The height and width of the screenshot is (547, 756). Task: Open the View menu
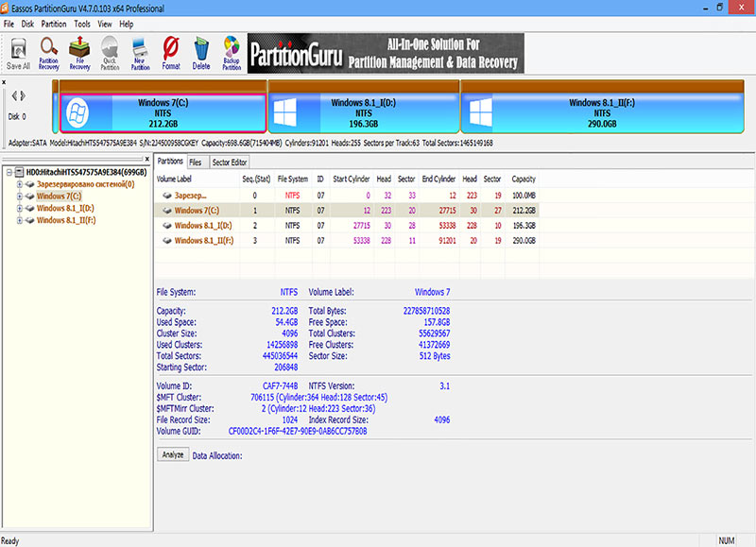pyautogui.click(x=105, y=25)
